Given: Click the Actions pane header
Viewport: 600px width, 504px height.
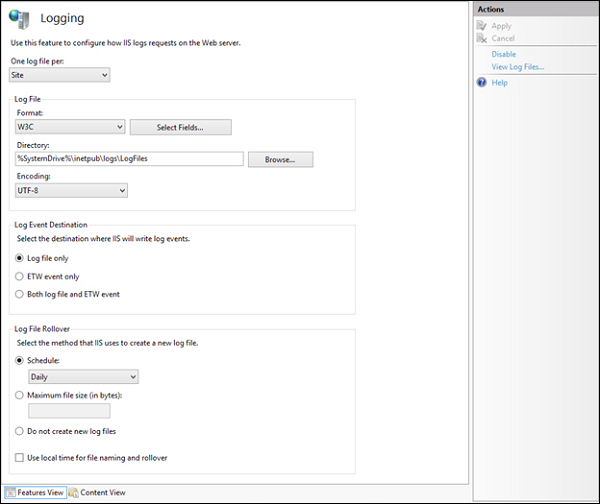Looking at the screenshot, I should click(536, 9).
